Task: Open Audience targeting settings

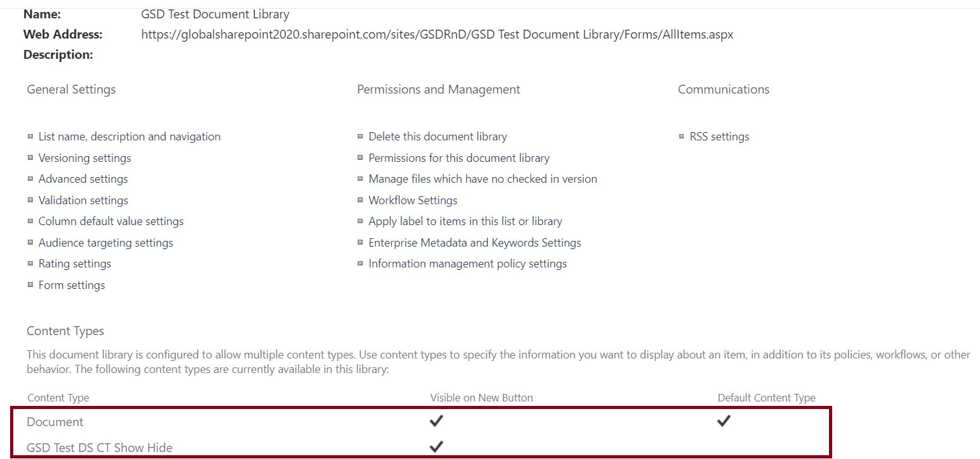Action: coord(106,243)
